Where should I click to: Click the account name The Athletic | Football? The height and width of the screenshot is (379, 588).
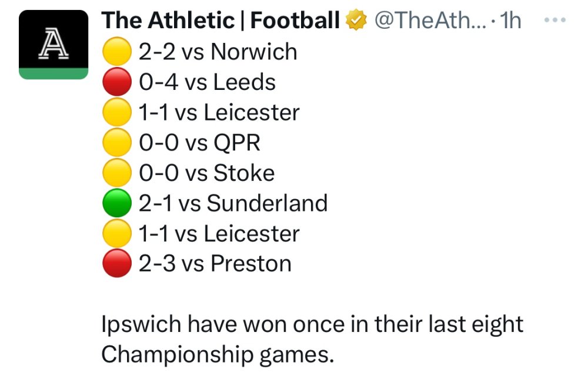point(220,21)
